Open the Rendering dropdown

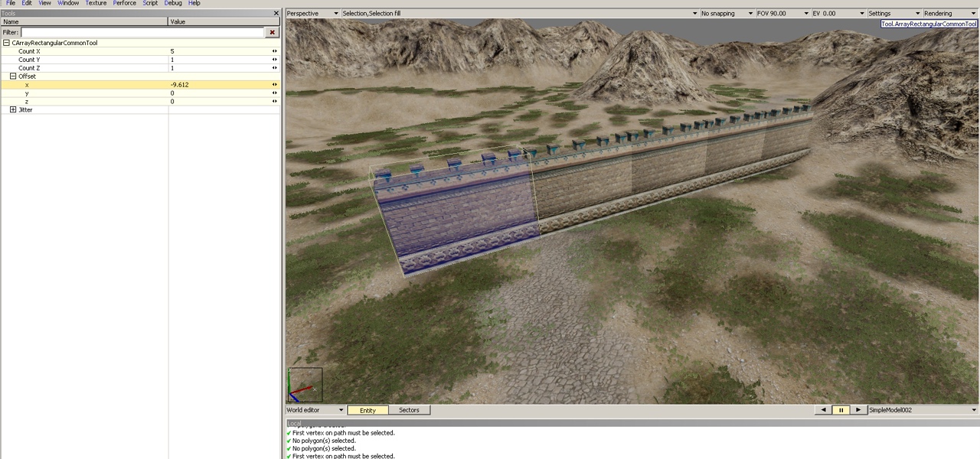coord(950,13)
